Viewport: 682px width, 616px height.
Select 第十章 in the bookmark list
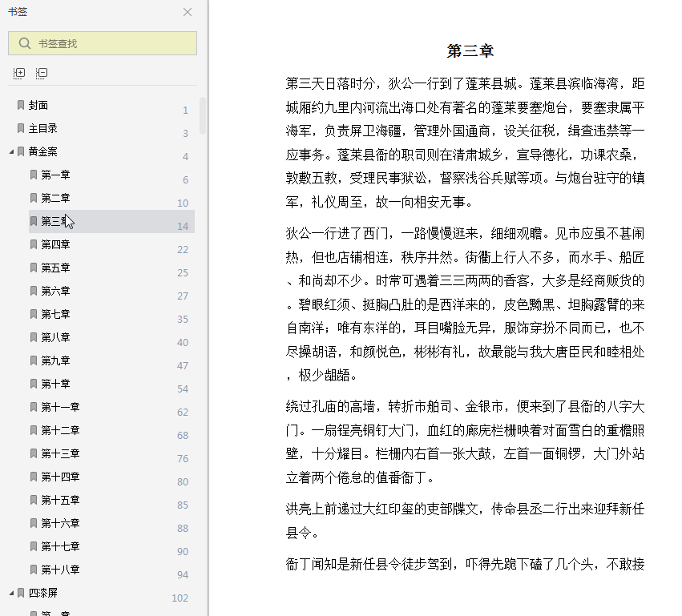point(55,384)
